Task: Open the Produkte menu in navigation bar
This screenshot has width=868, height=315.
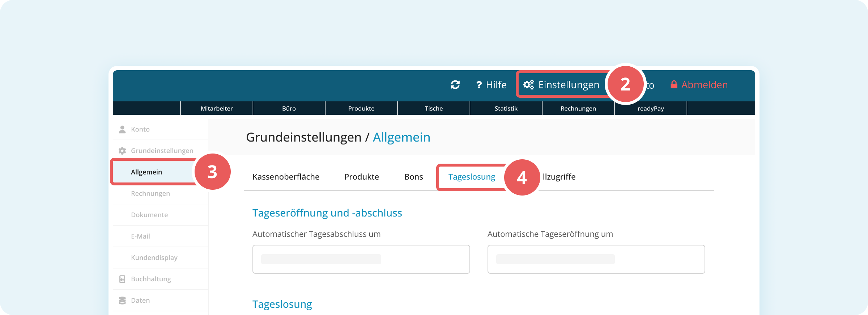Action: (x=361, y=108)
